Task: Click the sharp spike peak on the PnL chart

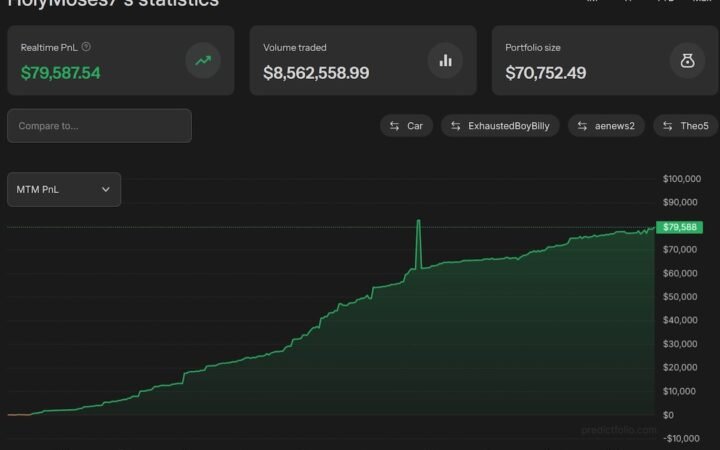Action: (418, 221)
